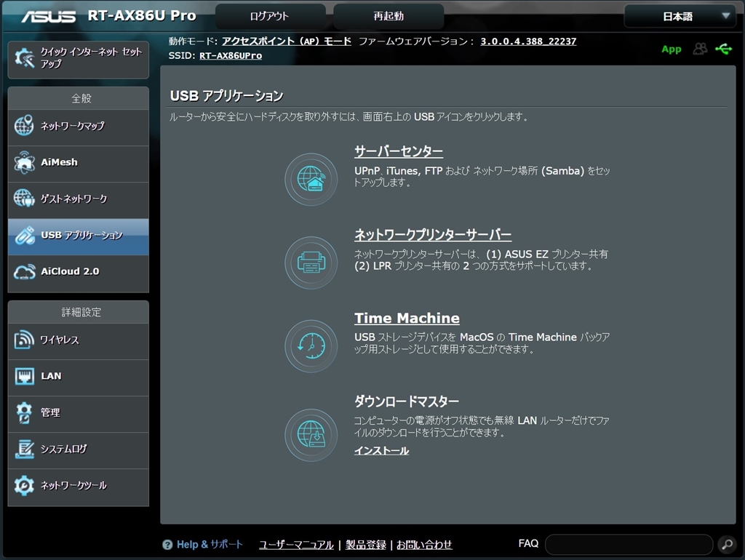The image size is (745, 560).
Task: Click the LAN port icon
Action: [24, 376]
